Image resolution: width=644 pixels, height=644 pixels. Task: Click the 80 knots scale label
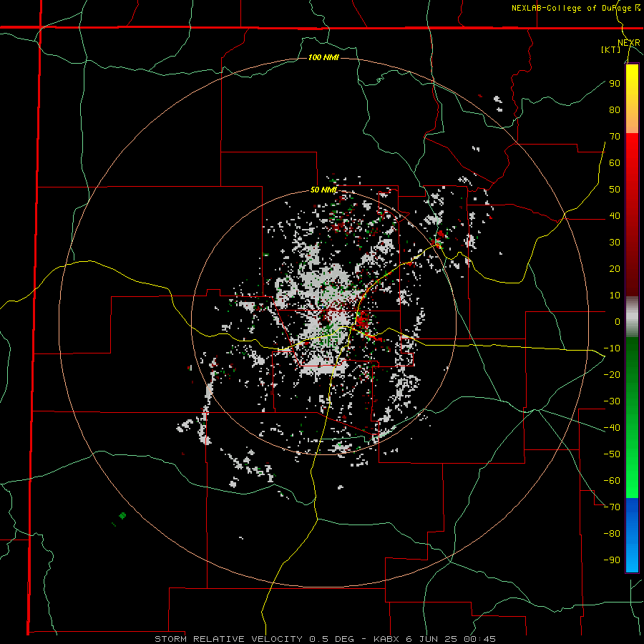pyautogui.click(x=615, y=109)
